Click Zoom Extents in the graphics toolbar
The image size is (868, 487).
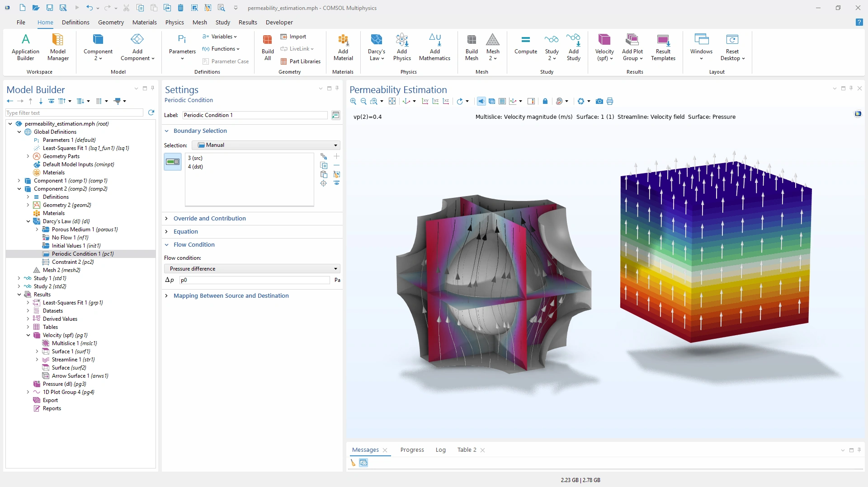tap(392, 101)
